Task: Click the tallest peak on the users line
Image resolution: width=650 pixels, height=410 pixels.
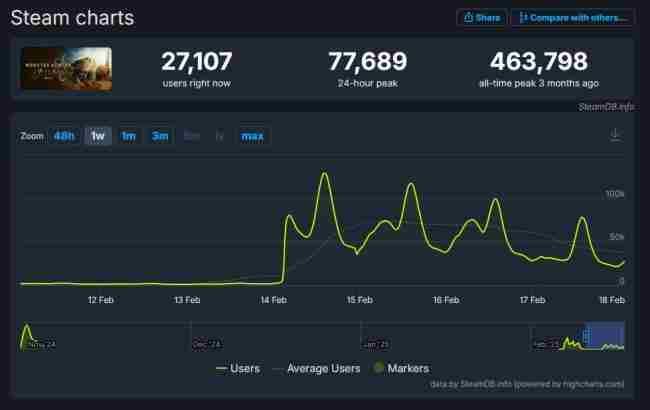Action: 324,173
